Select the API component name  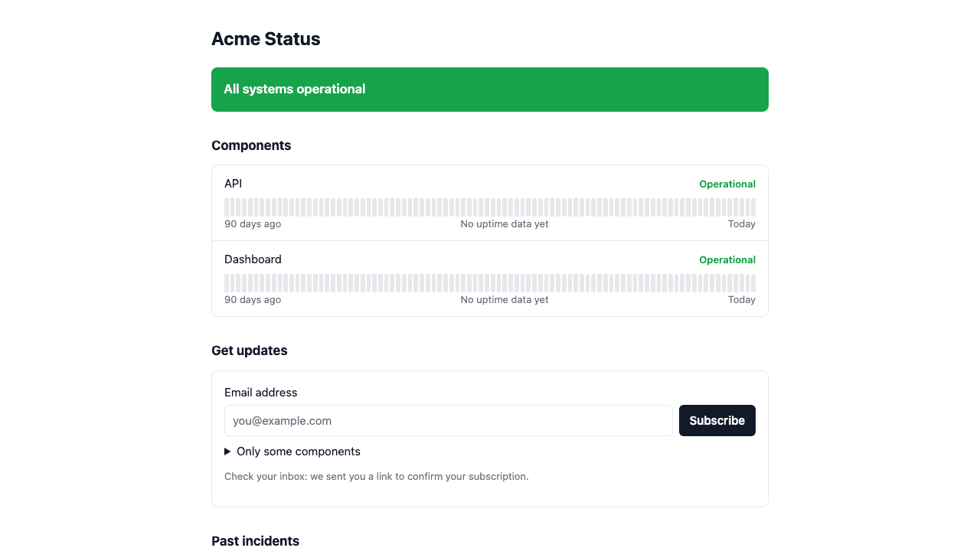(233, 184)
